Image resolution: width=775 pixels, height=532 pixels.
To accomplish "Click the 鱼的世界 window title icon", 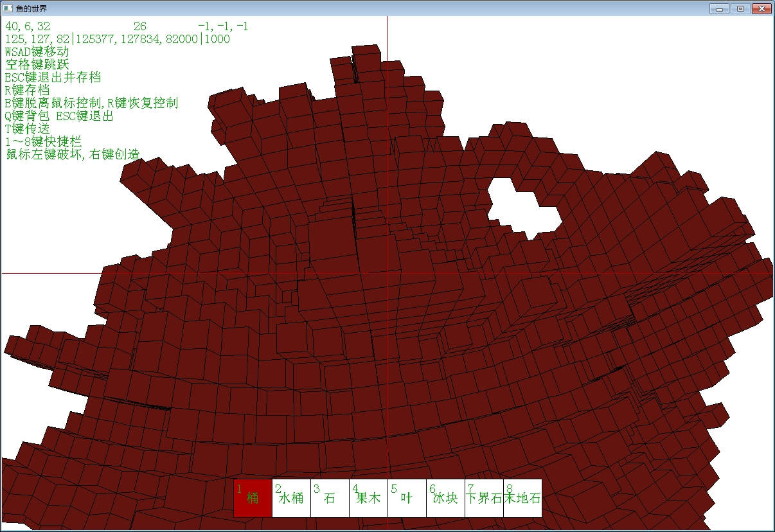I will [x=8, y=8].
